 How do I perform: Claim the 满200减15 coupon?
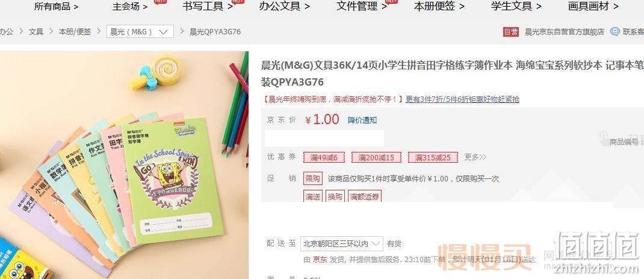376,157
